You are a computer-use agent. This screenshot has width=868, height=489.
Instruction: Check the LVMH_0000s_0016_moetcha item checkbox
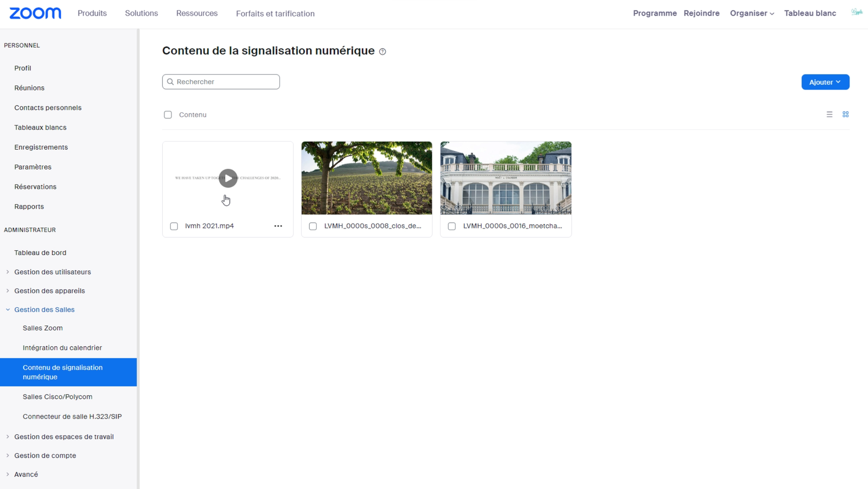(x=452, y=226)
